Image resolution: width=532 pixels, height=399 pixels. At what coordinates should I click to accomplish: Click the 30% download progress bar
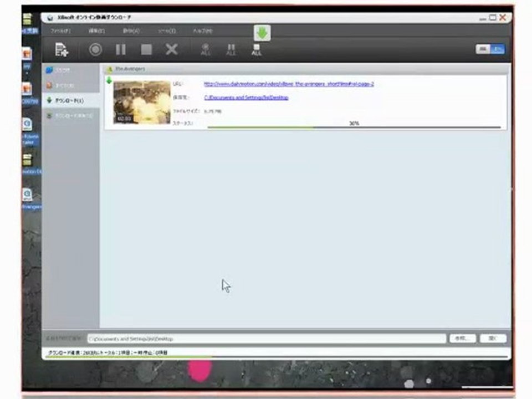pyautogui.click(x=354, y=127)
